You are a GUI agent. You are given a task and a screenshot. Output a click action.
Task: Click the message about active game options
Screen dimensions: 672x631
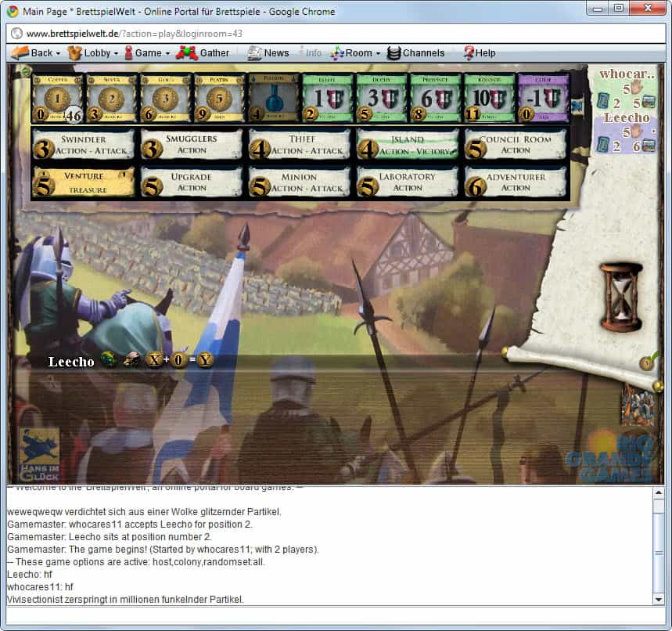[136, 562]
